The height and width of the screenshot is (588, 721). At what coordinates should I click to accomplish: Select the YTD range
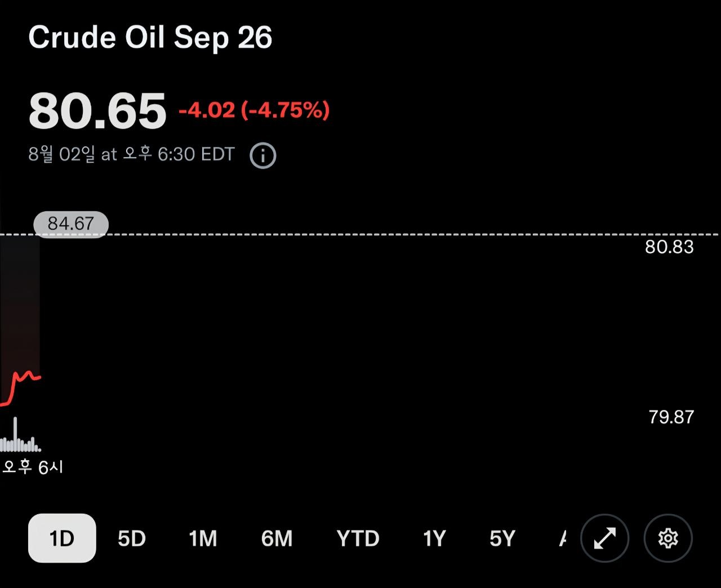coord(358,539)
